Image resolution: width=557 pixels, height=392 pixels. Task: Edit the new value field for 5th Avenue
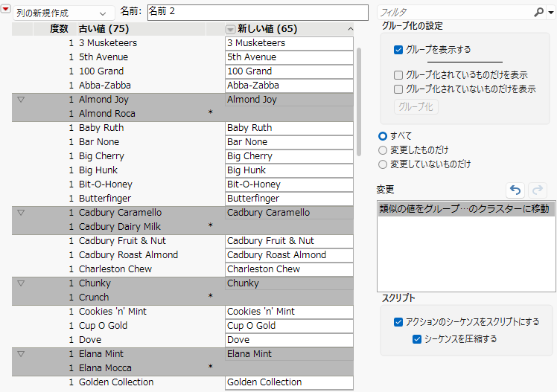(289, 57)
